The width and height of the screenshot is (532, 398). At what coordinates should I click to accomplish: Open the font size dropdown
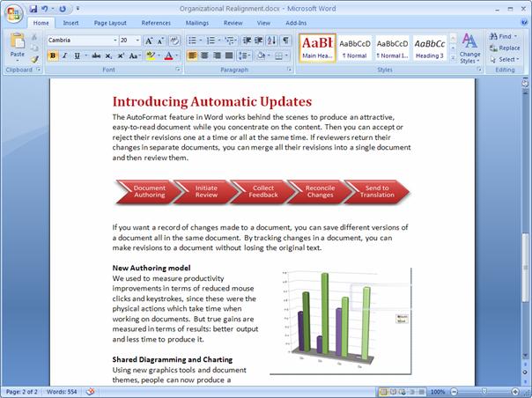pos(137,41)
